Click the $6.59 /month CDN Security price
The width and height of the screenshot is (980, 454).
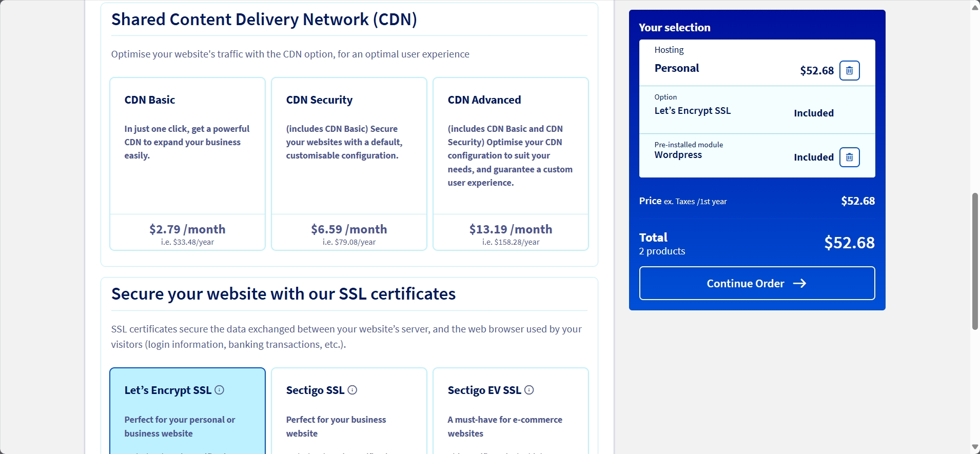(349, 229)
